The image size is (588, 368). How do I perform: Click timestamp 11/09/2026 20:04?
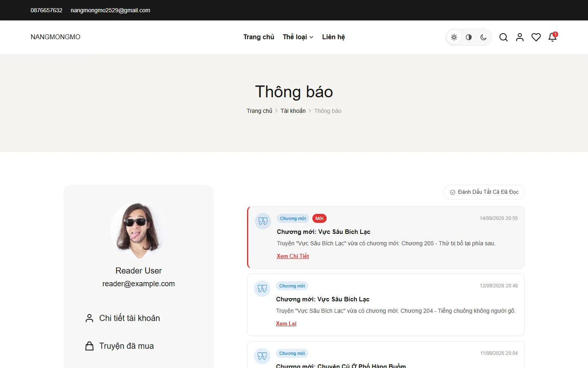click(x=499, y=353)
